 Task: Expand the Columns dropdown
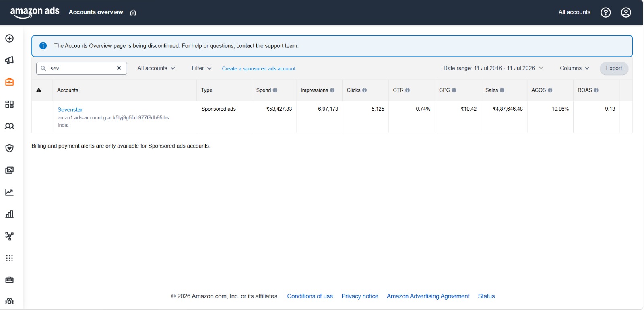575,68
